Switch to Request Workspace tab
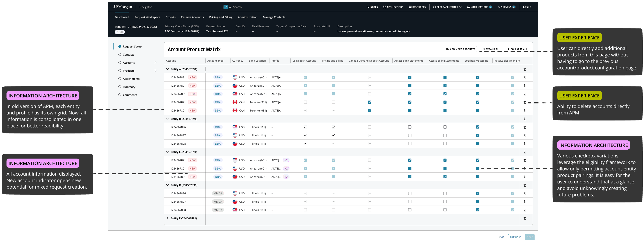644x245 pixels. pyautogui.click(x=147, y=17)
